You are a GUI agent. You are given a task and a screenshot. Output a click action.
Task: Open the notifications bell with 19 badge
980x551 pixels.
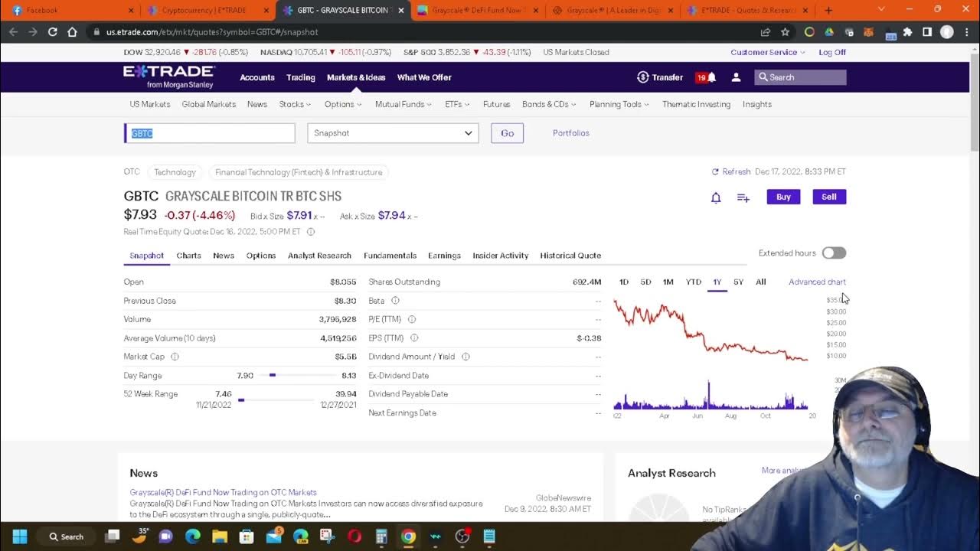coord(706,77)
